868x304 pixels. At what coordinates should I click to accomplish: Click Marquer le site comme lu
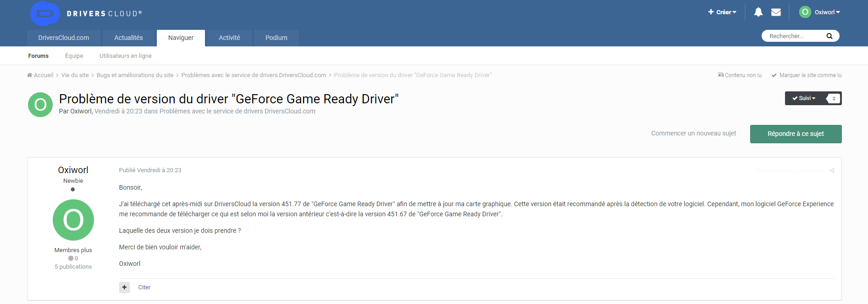coord(807,75)
